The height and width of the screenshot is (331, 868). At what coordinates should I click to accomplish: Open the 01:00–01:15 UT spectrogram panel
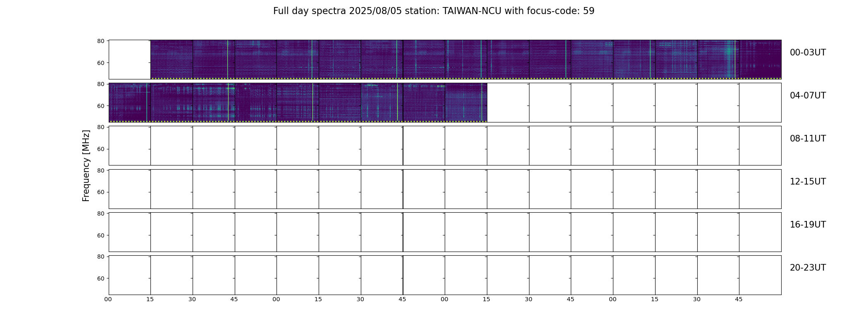[x=298, y=60]
